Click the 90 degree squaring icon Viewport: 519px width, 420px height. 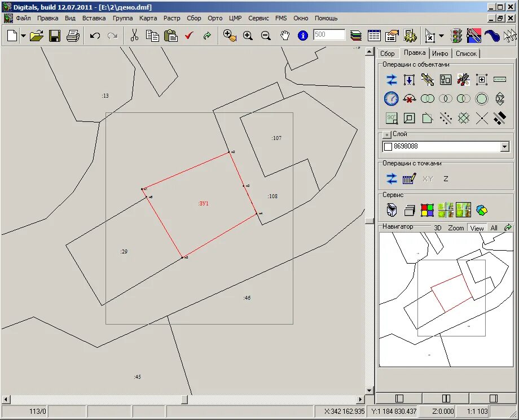(392, 118)
